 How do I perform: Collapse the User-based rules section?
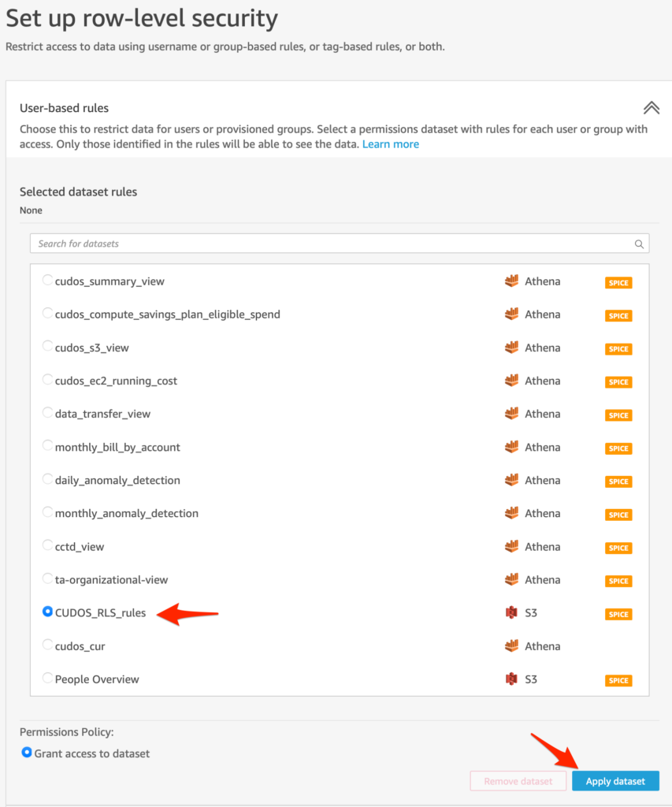coord(651,108)
